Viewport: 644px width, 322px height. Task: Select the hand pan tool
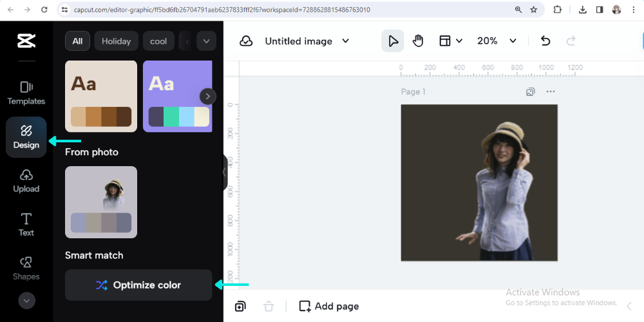[x=418, y=41]
